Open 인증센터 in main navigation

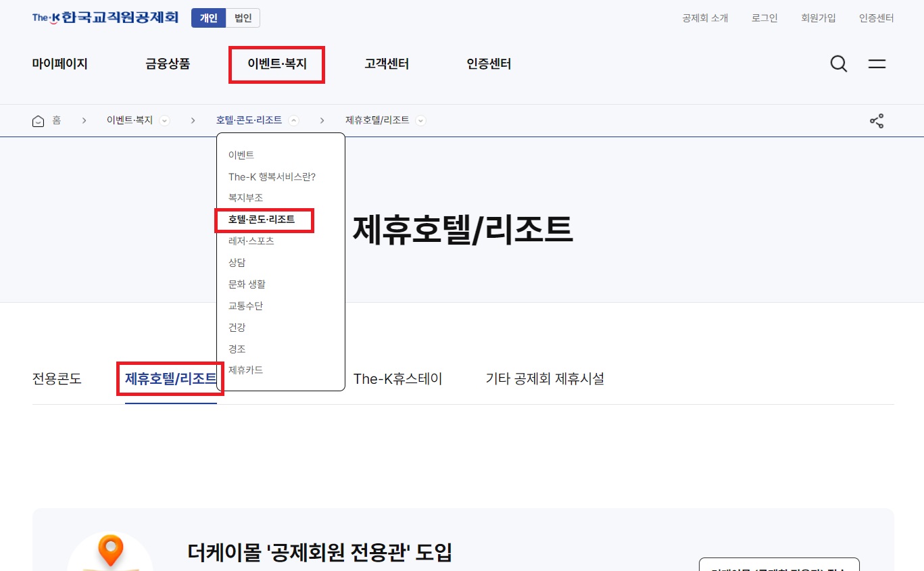tap(489, 64)
